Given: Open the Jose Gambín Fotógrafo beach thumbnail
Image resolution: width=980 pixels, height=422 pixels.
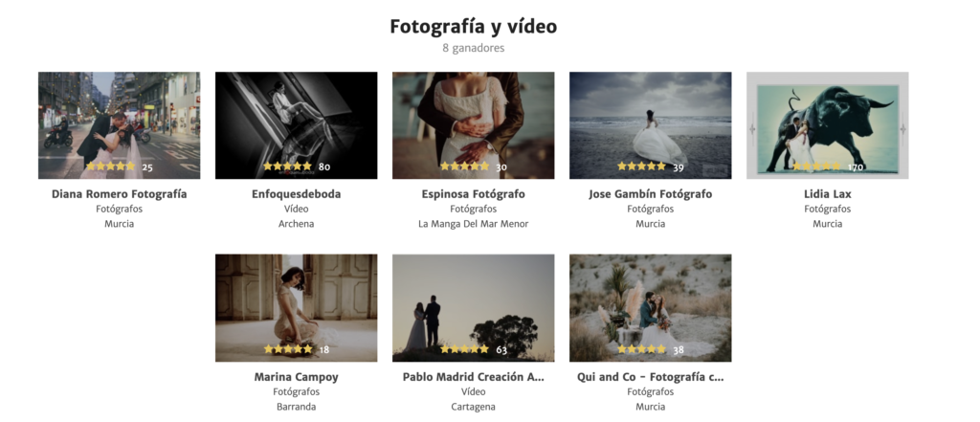Looking at the screenshot, I should 650,125.
